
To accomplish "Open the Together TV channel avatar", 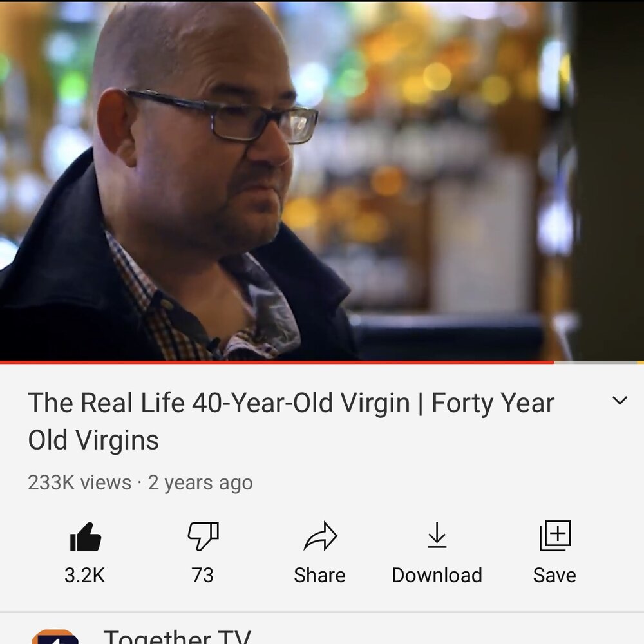I will tap(55, 637).
